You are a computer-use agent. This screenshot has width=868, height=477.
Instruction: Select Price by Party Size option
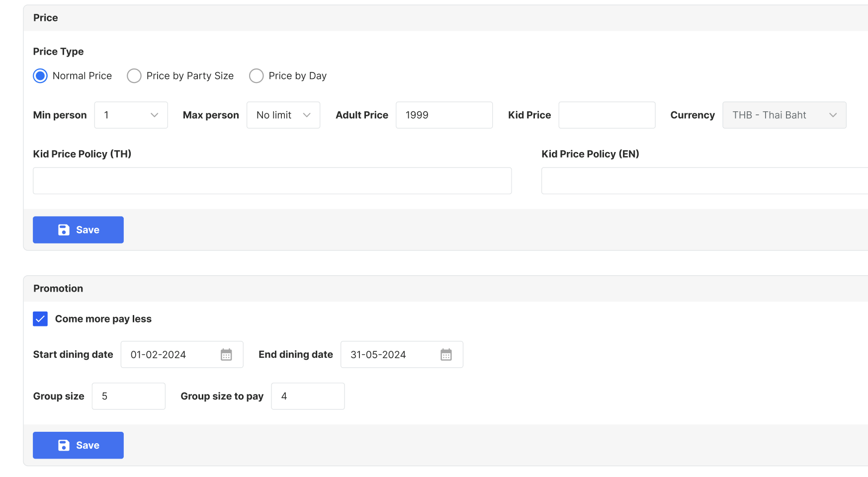pyautogui.click(x=134, y=76)
